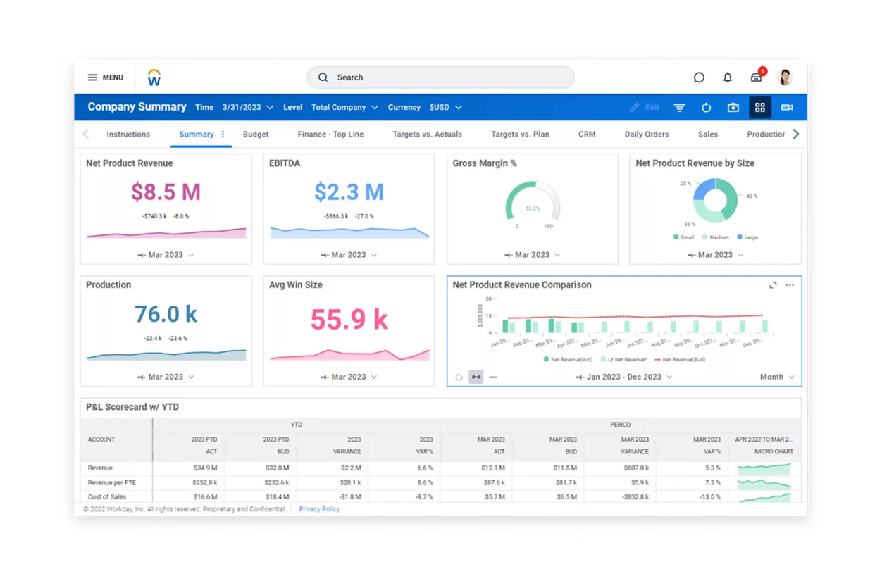Refresh the dashboard with the reset icon

click(707, 107)
